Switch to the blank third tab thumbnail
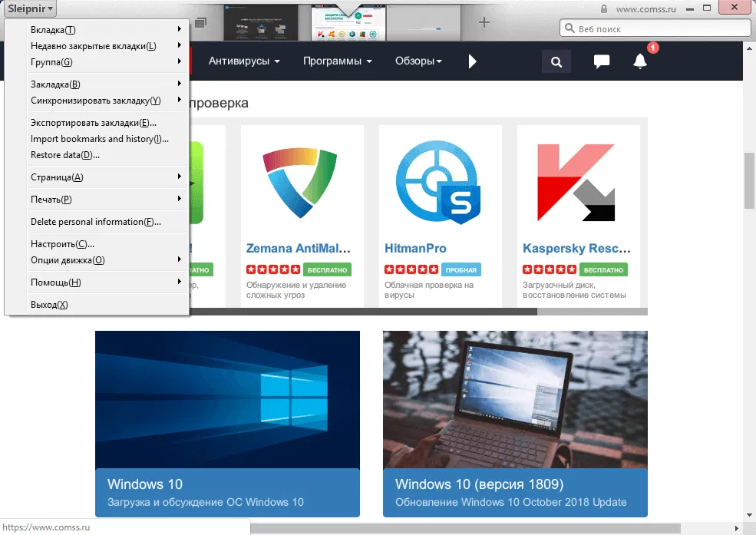Image resolution: width=756 pixels, height=535 pixels. point(424,23)
